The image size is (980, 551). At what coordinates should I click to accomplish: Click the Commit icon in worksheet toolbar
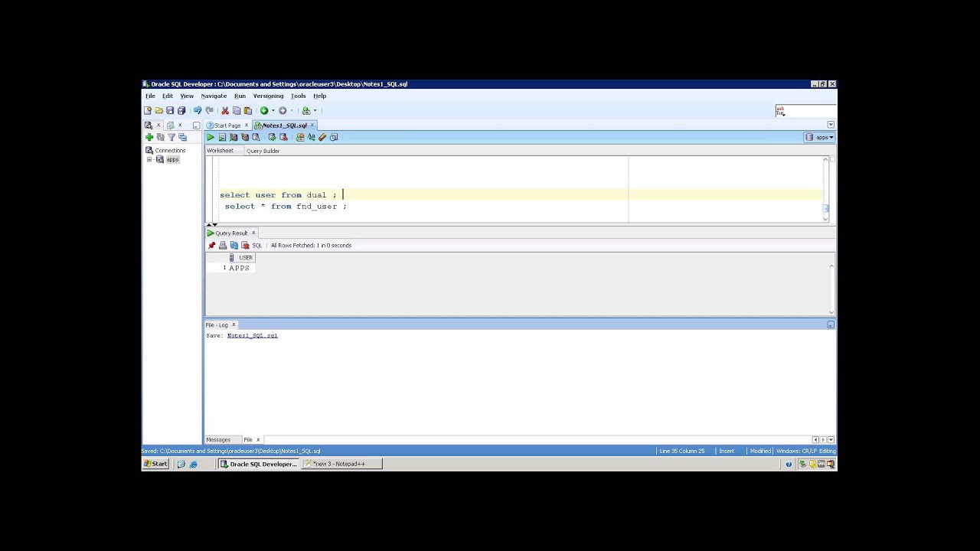click(x=272, y=137)
